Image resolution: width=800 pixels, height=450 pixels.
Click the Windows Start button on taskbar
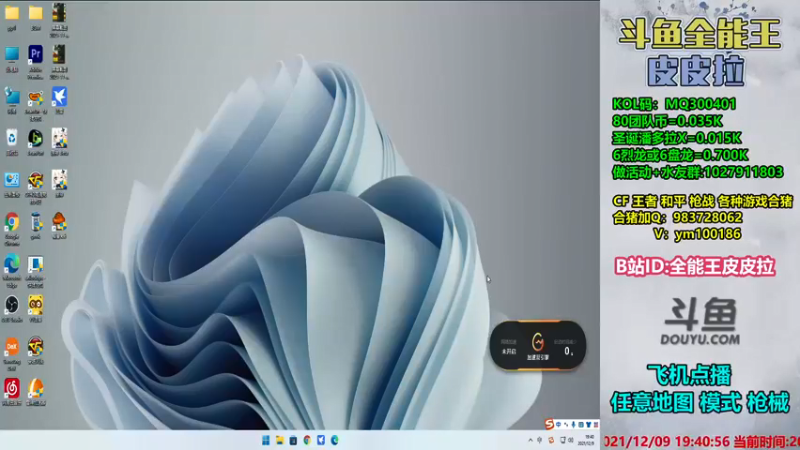266,440
